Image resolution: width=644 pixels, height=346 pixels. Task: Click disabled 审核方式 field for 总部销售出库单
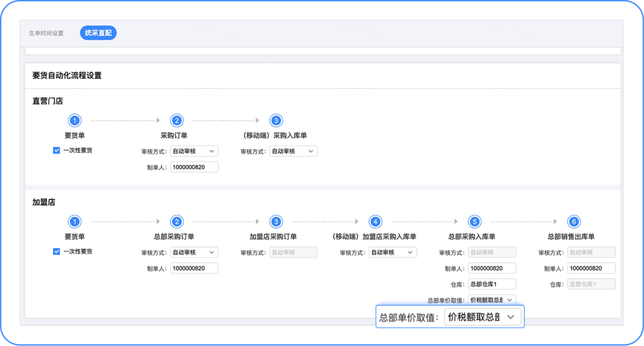point(591,253)
